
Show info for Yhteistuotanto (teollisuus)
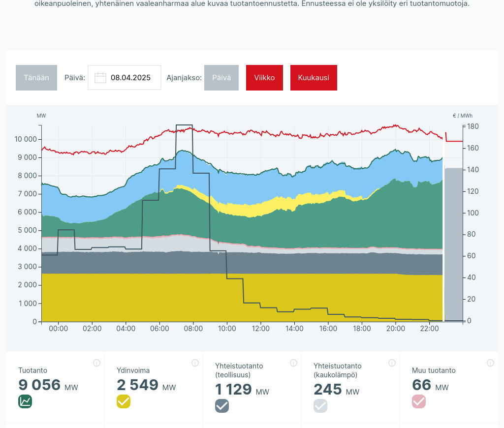(293, 363)
